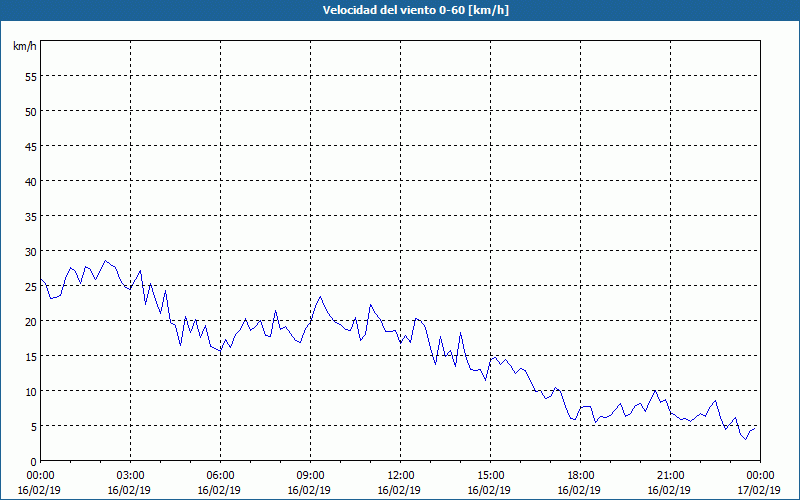Click the "17/02/19" date label
The width and height of the screenshot is (800, 500).
click(x=759, y=490)
